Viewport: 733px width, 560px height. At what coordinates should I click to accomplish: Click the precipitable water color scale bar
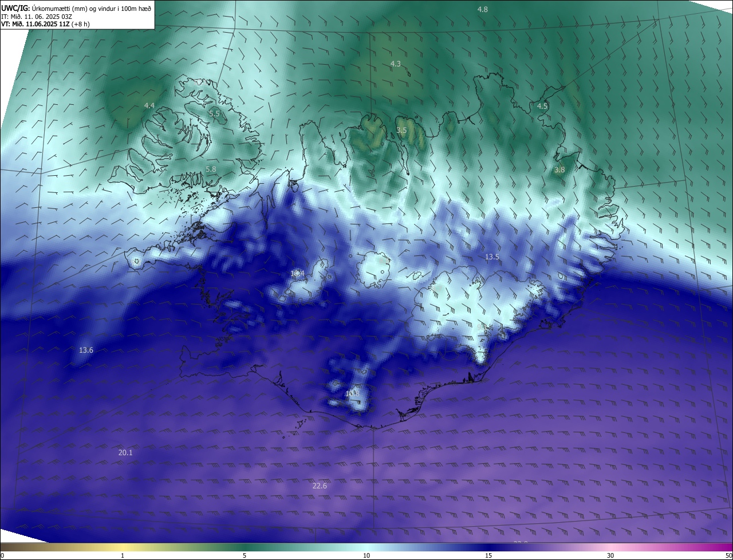pyautogui.click(x=366, y=547)
